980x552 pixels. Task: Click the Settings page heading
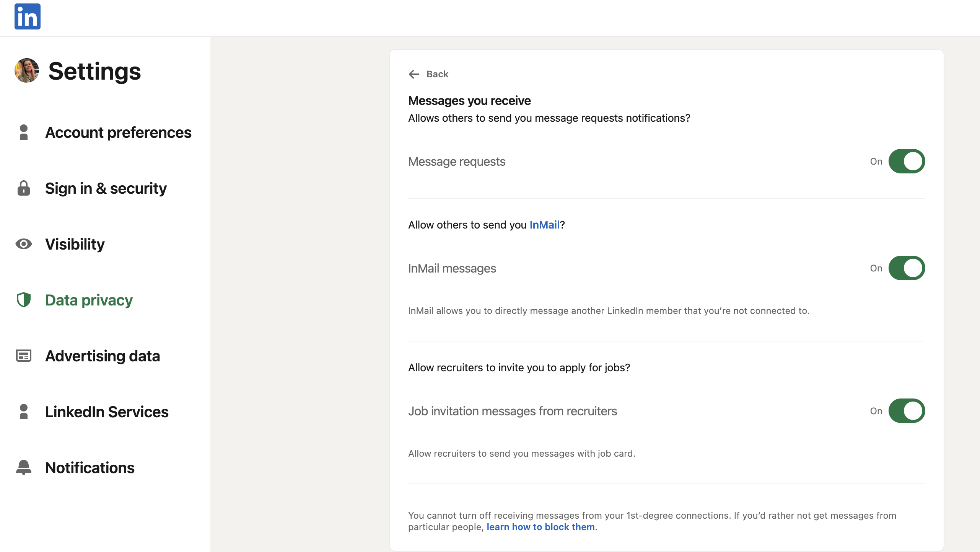94,71
